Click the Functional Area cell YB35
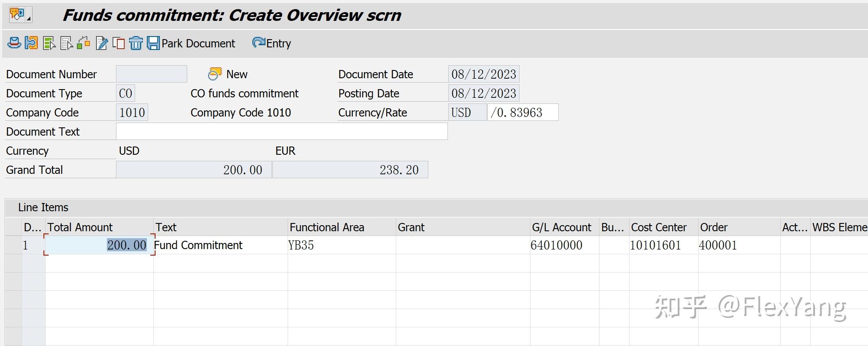This screenshot has height=346, width=868. pos(341,245)
